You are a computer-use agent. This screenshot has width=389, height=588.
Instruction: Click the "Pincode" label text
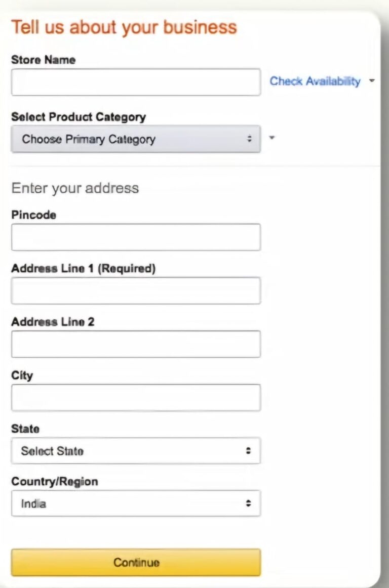pyautogui.click(x=33, y=215)
